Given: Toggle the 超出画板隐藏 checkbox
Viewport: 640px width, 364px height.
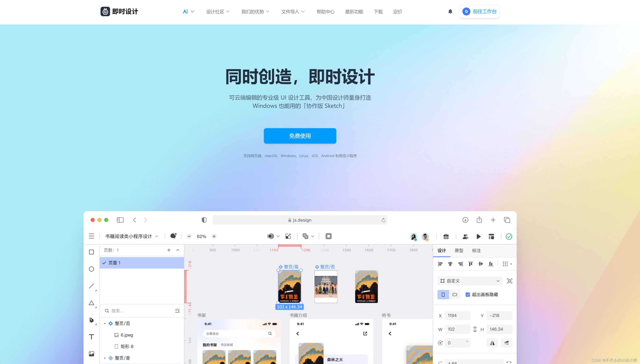Looking at the screenshot, I should click(468, 295).
